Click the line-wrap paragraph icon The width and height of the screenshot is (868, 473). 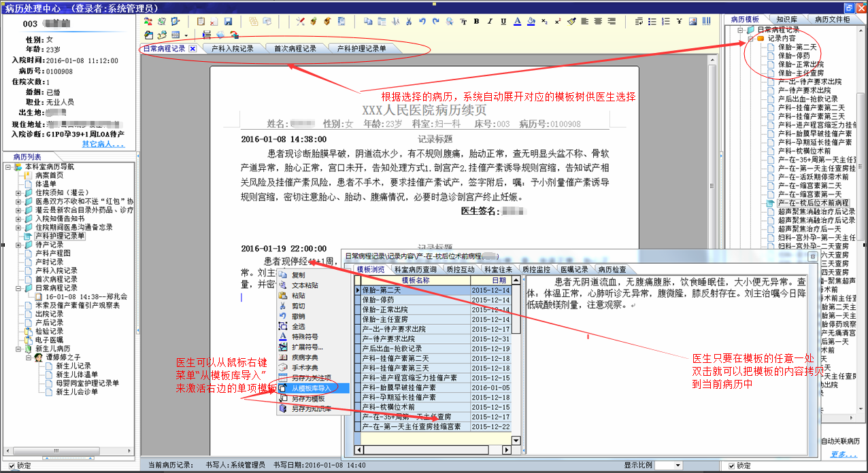click(x=639, y=21)
